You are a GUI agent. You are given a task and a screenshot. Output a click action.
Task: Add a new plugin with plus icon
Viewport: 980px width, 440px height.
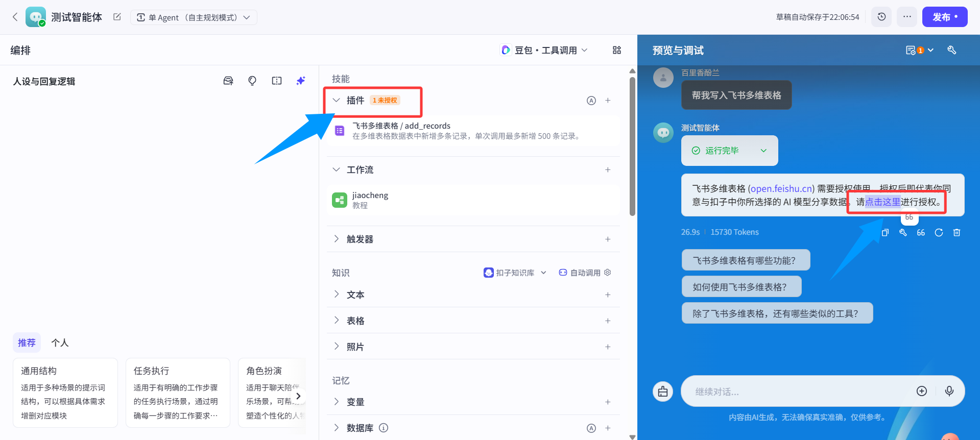[x=608, y=101]
